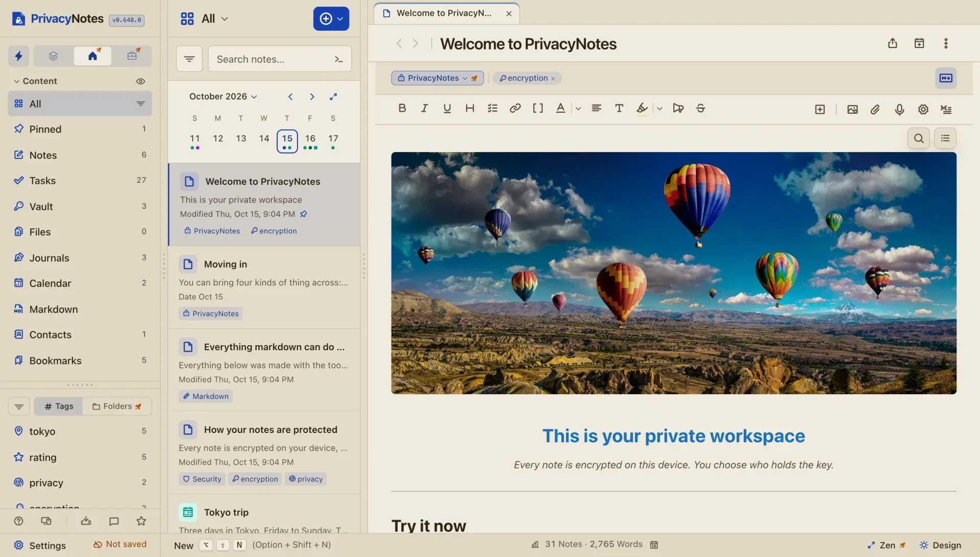Select Tasks in the sidebar

click(x=80, y=180)
